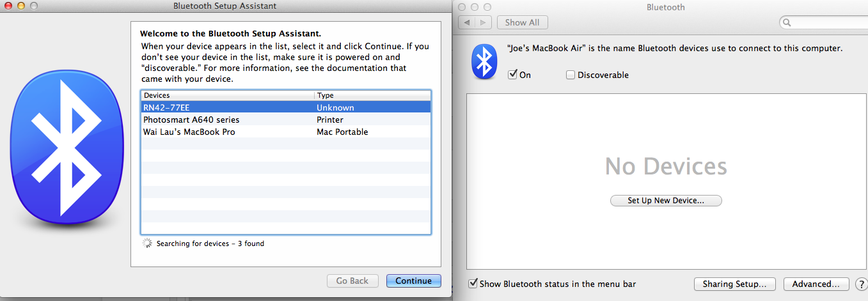The image size is (868, 301).
Task: Select Wai Lau's MacBook Pro device
Action: 286,132
